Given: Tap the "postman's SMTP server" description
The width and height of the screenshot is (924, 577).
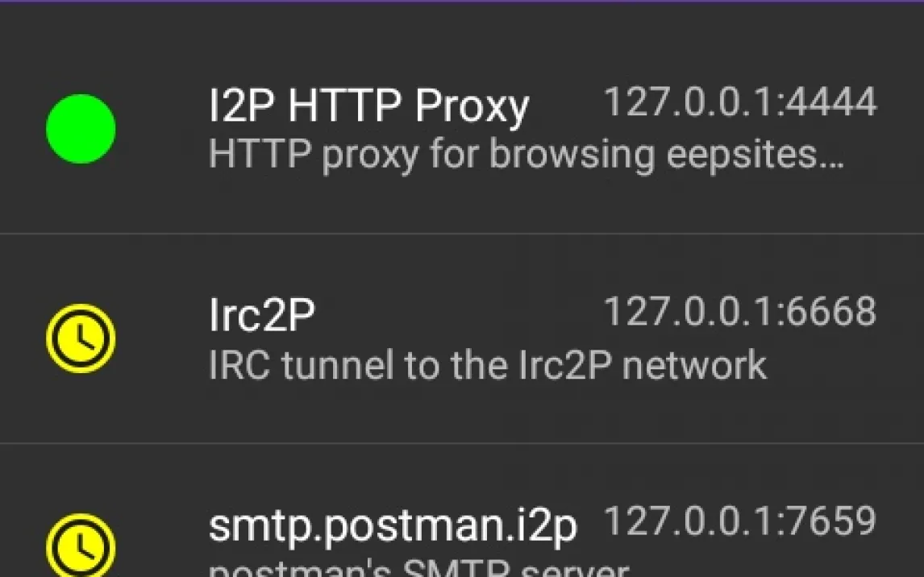Looking at the screenshot, I should point(418,568).
